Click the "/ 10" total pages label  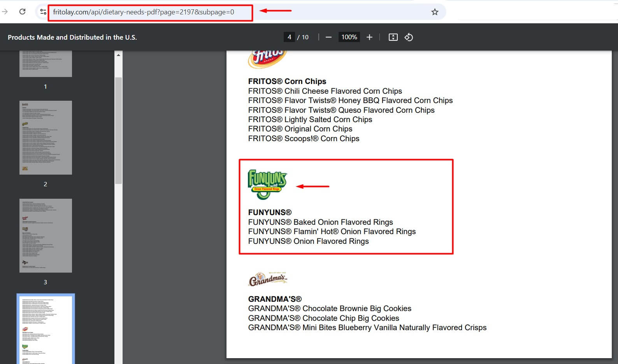(303, 37)
